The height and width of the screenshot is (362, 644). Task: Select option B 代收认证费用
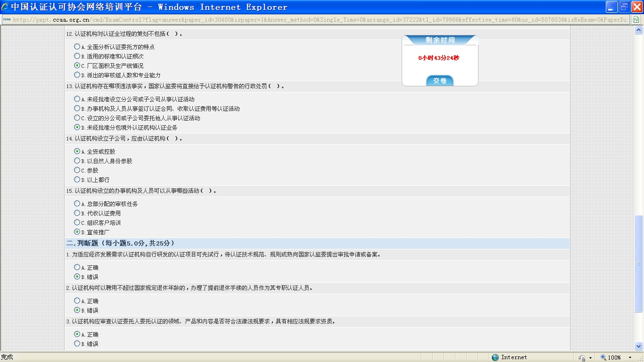click(77, 213)
